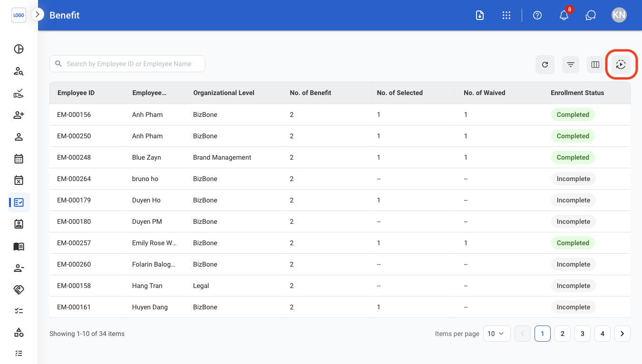
Task: Click the run process icon above table
Action: click(621, 65)
